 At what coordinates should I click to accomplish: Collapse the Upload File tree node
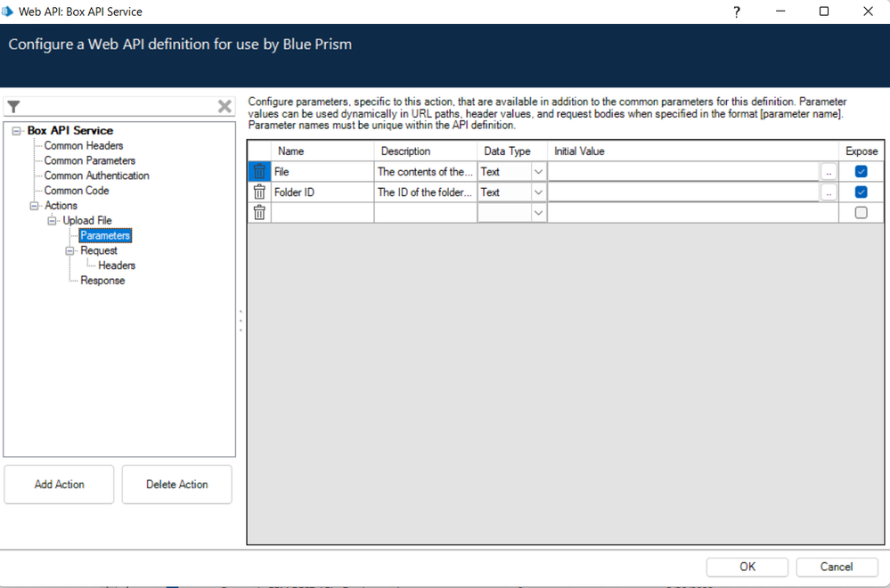point(52,221)
